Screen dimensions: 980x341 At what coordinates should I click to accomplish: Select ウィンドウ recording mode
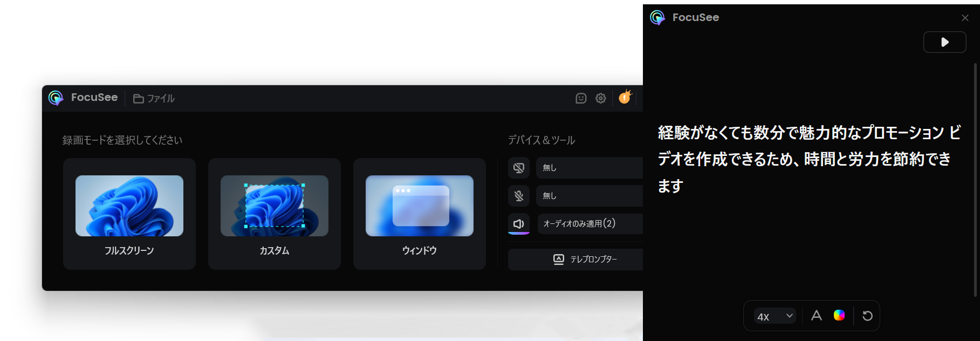point(420,214)
